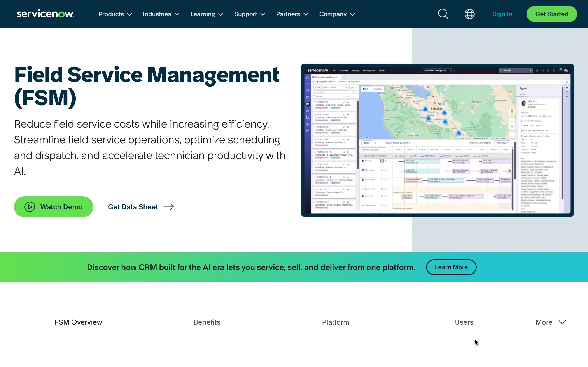Click the ServiceNow logo
The height and width of the screenshot is (367, 588).
[45, 14]
